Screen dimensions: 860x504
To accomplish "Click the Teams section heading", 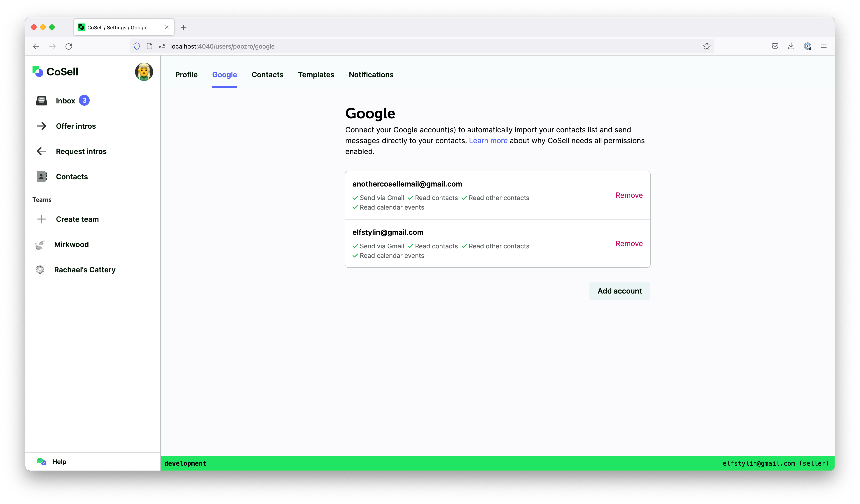I will 42,200.
